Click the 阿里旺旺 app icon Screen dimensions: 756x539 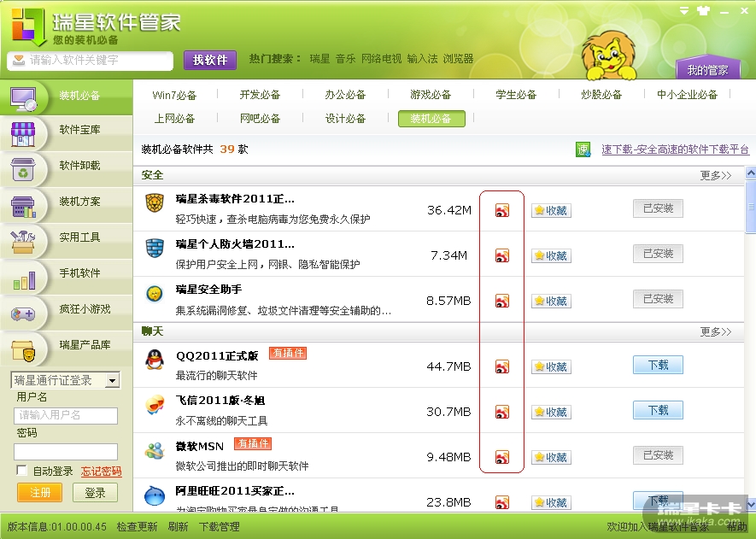coord(155,495)
